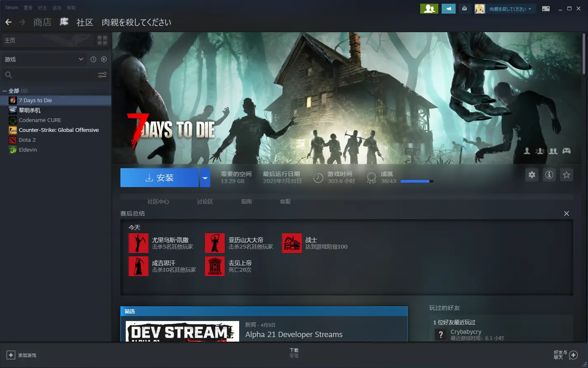Open the 社区中心 link
Screen dimensions: 588x368
coord(158,202)
